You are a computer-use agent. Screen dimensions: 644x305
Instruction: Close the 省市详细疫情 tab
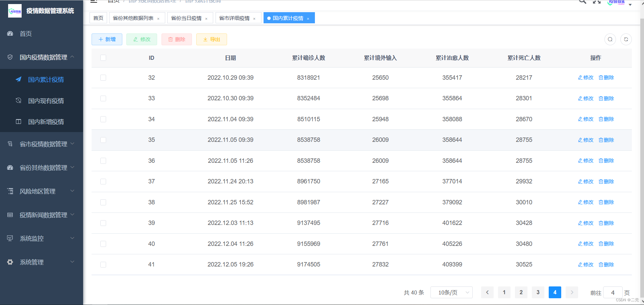pos(254,19)
